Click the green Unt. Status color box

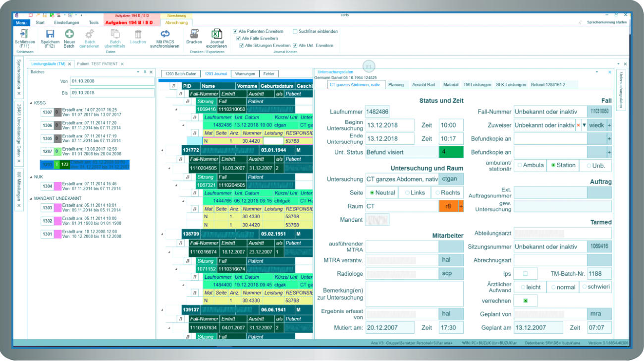(x=451, y=152)
